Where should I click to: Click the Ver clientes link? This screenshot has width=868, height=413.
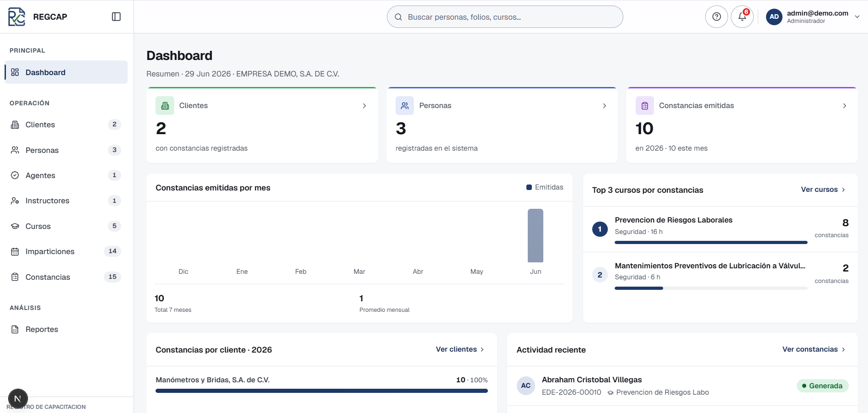(x=460, y=349)
